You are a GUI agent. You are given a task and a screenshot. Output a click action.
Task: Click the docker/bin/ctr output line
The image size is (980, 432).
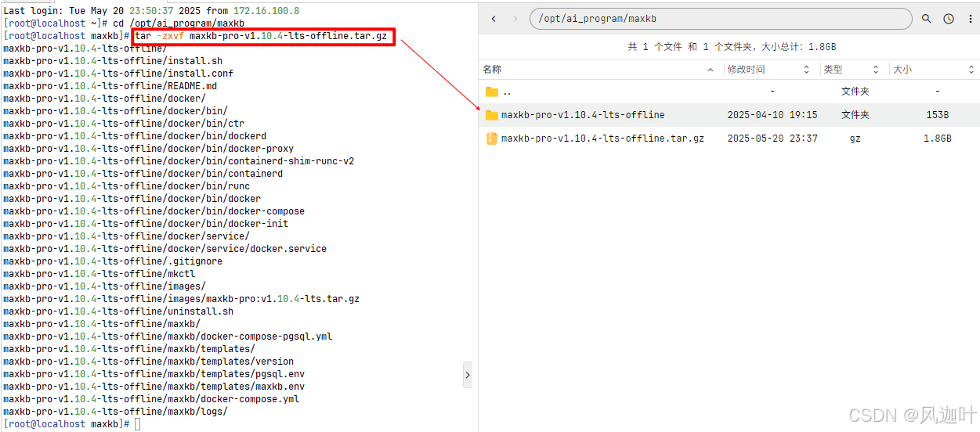(x=124, y=124)
